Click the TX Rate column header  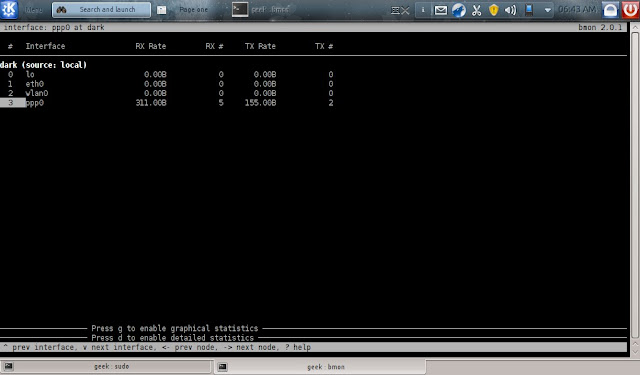(260, 46)
